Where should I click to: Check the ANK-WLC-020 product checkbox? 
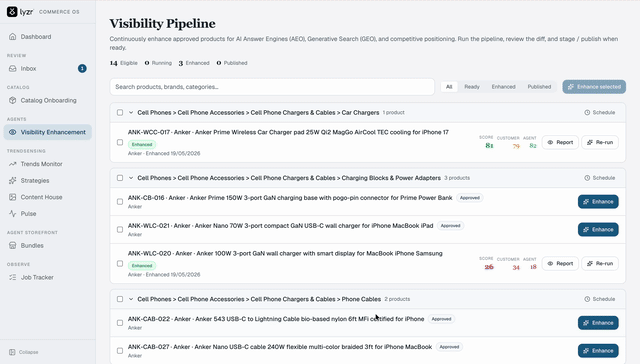tap(120, 264)
